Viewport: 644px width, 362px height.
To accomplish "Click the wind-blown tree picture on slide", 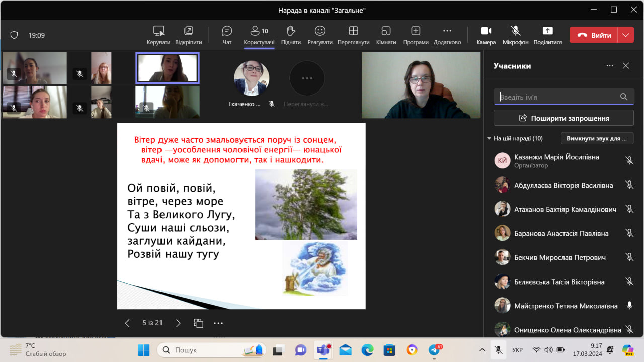I will 306,205.
